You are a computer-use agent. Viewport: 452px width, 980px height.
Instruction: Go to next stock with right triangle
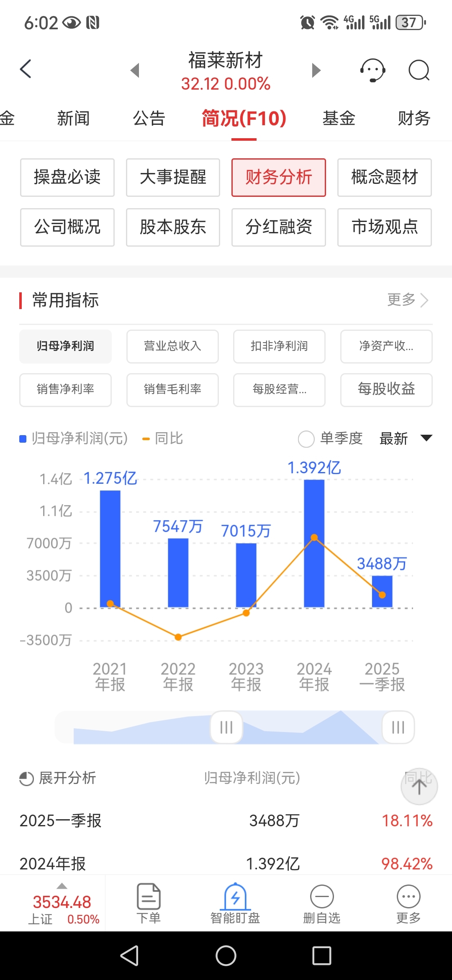[316, 70]
